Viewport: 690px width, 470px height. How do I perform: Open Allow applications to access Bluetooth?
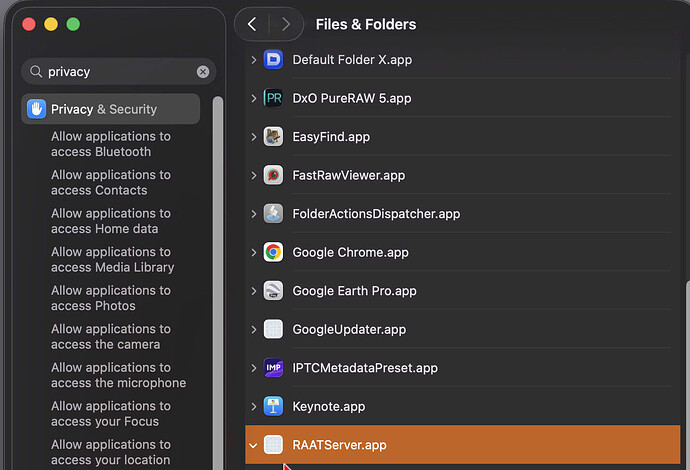(110, 144)
